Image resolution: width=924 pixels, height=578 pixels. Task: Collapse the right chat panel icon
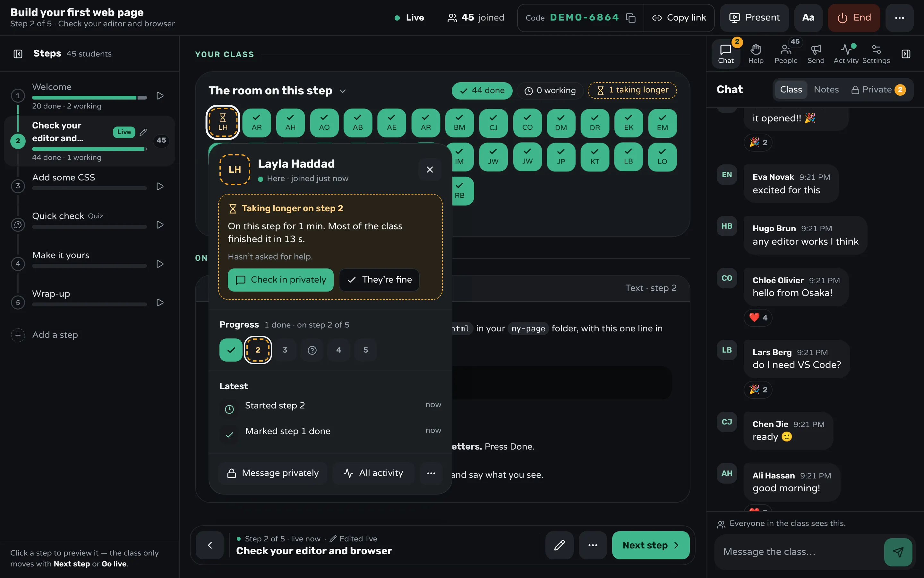906,54
